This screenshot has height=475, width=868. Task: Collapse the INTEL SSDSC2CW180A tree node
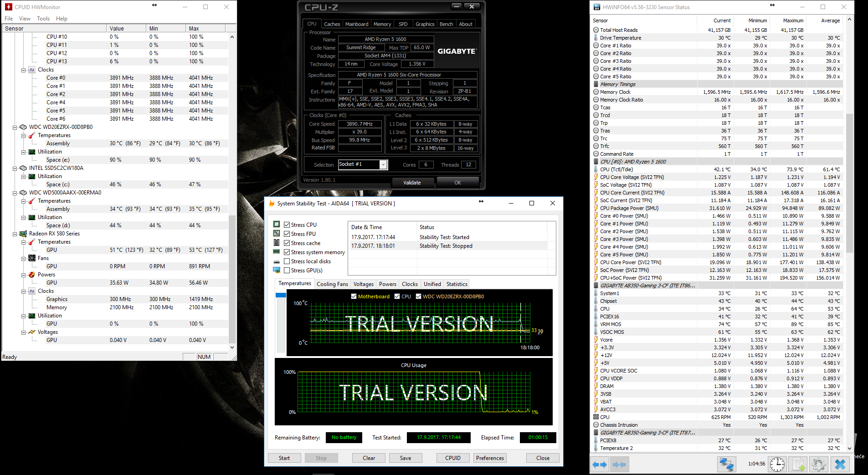pos(15,168)
